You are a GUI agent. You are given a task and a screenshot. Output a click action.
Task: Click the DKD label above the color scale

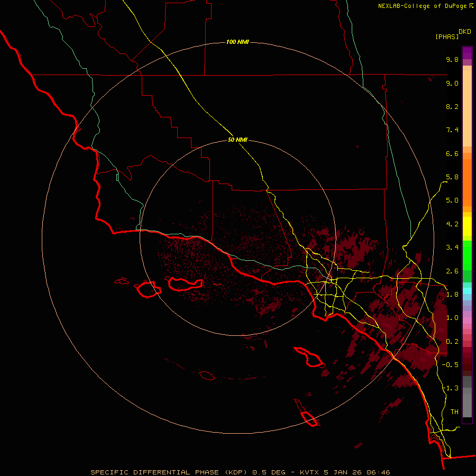pos(465,32)
